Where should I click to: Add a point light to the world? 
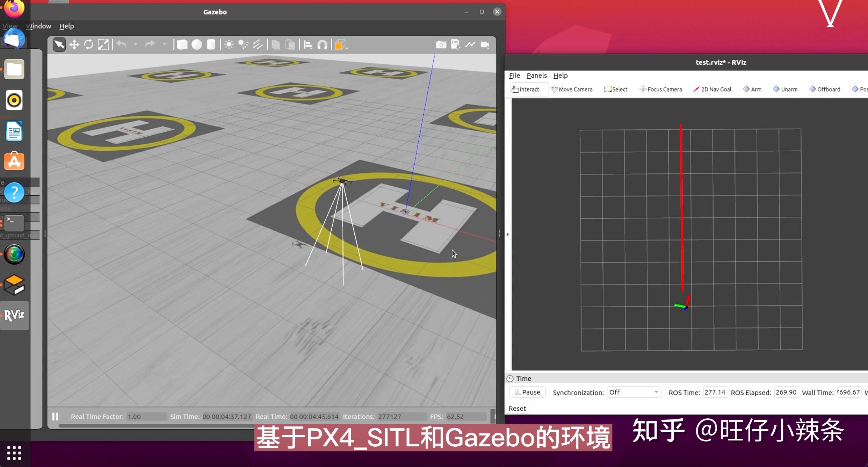point(229,44)
